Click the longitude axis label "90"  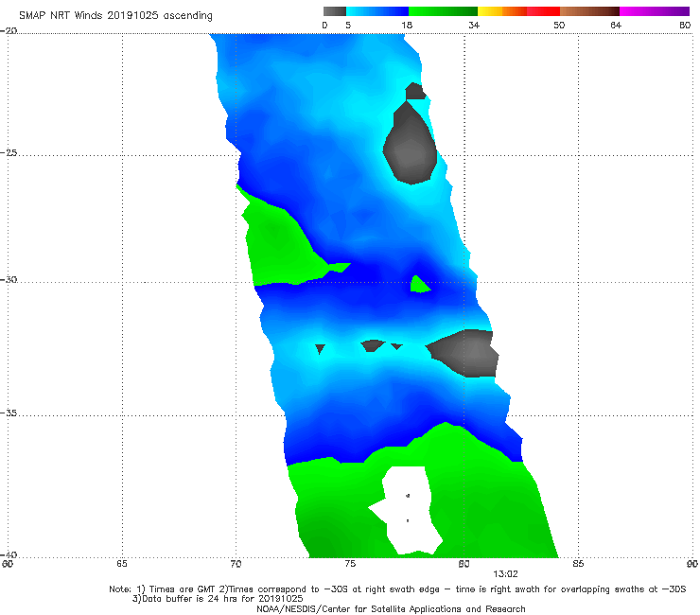point(692,564)
